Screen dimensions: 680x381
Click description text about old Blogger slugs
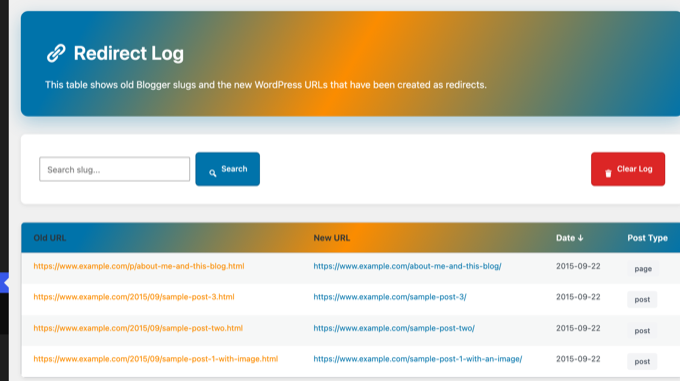point(266,85)
